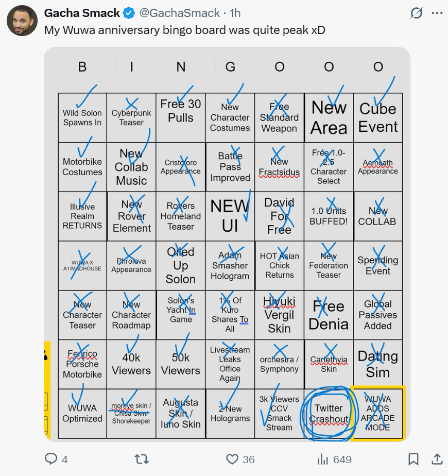Bookmark this post
The height and width of the screenshot is (476, 448).
pos(413,459)
